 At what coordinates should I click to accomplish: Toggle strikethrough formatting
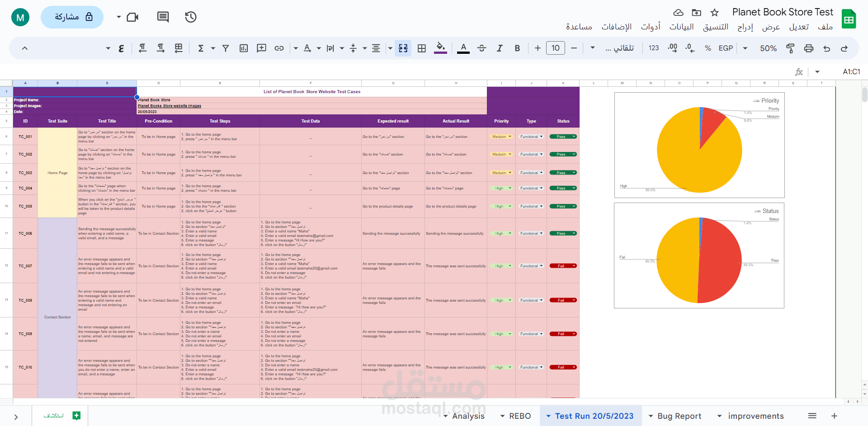point(481,48)
